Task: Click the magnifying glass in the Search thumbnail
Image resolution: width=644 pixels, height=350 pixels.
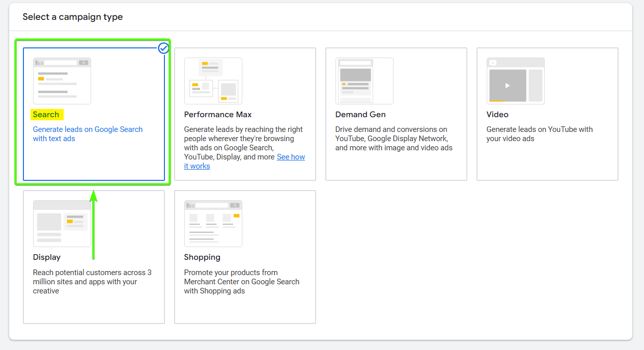Action: coord(85,62)
